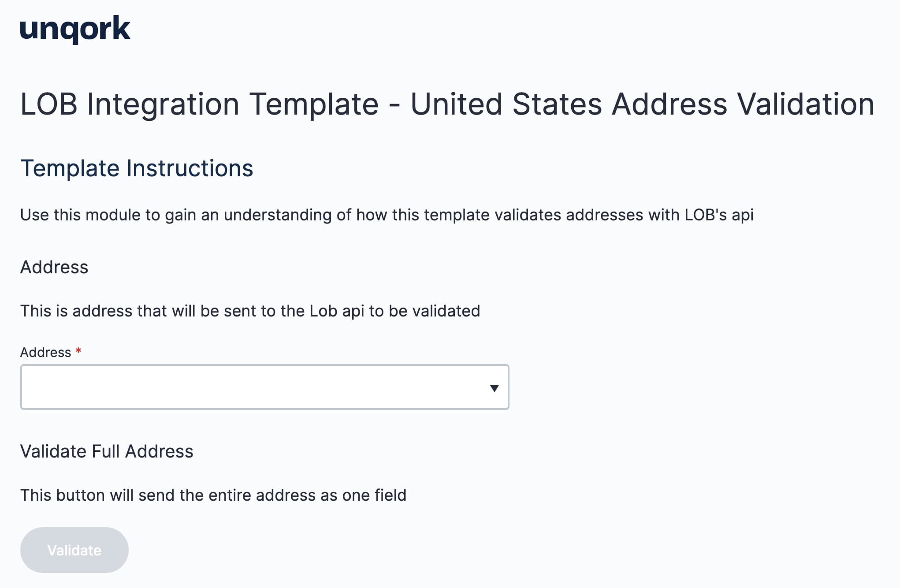Click 'United States' in the page title
900x588 pixels.
tap(506, 104)
